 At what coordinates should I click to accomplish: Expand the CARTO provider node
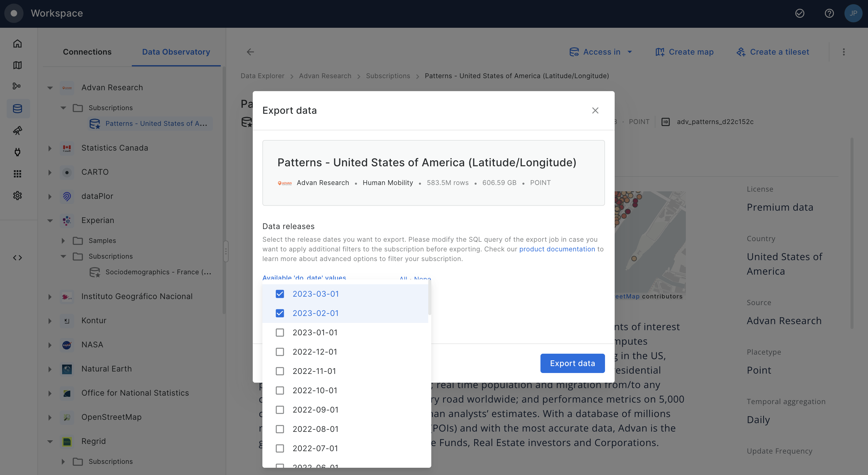50,172
